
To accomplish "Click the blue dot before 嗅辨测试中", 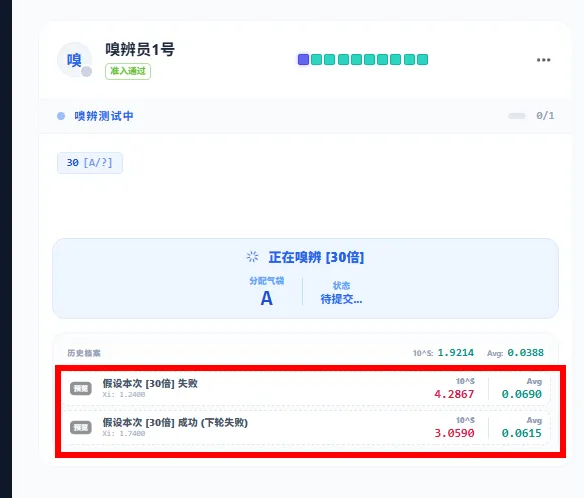I will point(61,116).
